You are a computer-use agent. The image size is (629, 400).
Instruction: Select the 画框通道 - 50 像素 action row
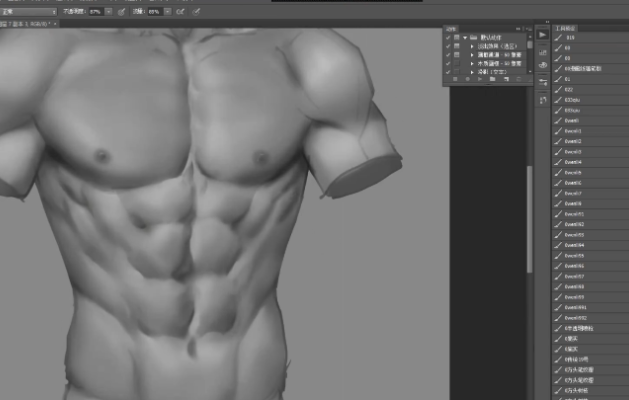485,55
